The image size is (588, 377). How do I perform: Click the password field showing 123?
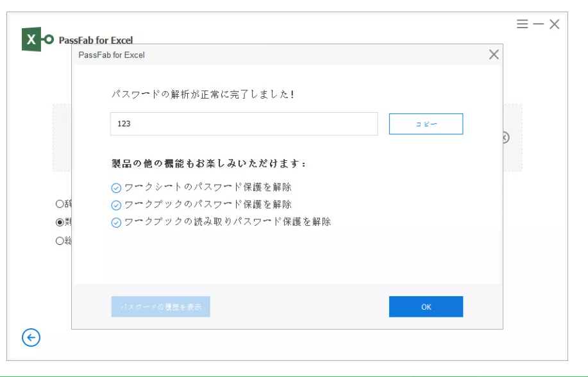click(244, 124)
